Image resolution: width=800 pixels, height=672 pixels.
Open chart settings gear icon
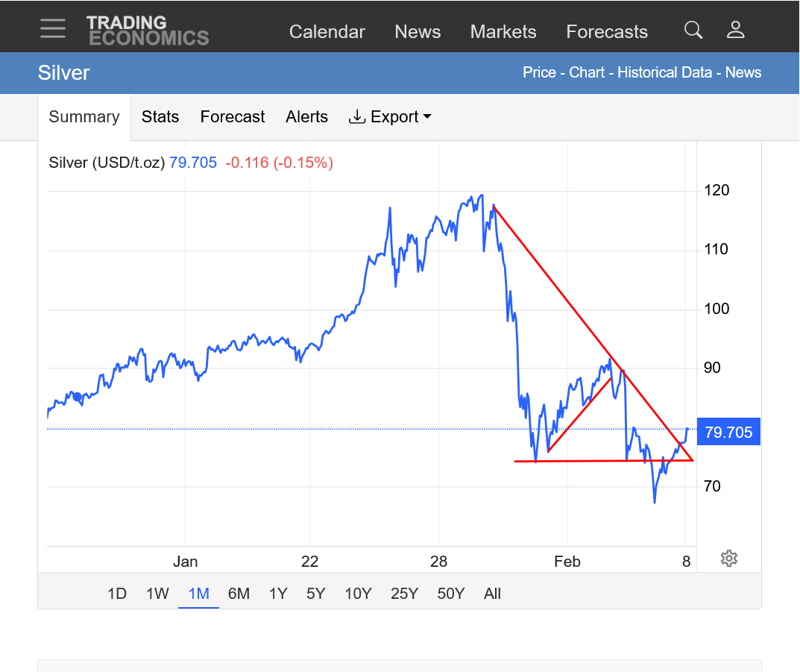coord(729,558)
